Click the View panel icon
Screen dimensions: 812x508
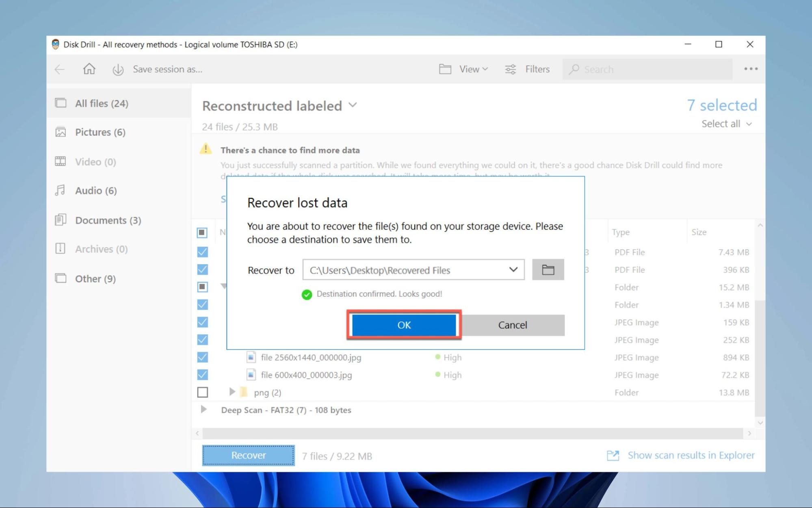[446, 69]
